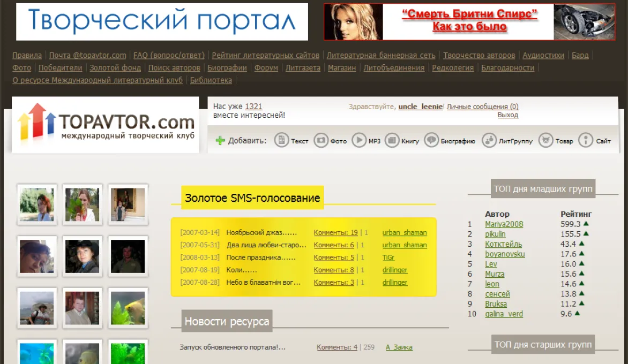628x364 pixels.
Task: Open the TiGr author link
Action: (388, 257)
